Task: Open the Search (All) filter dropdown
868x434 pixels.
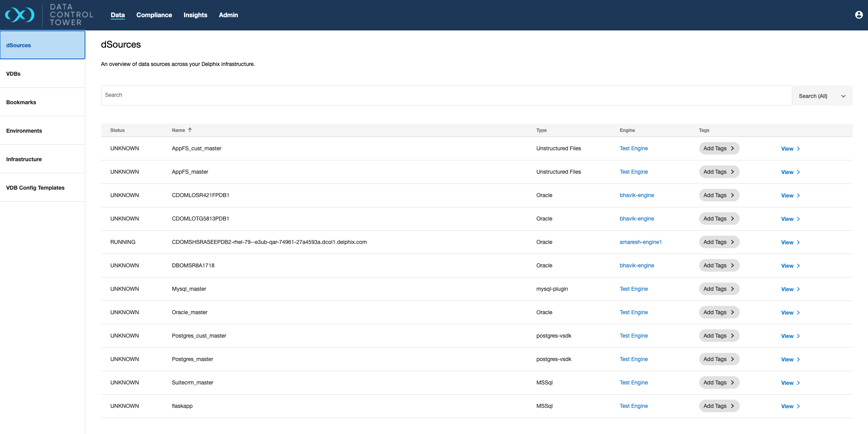Action: click(822, 96)
